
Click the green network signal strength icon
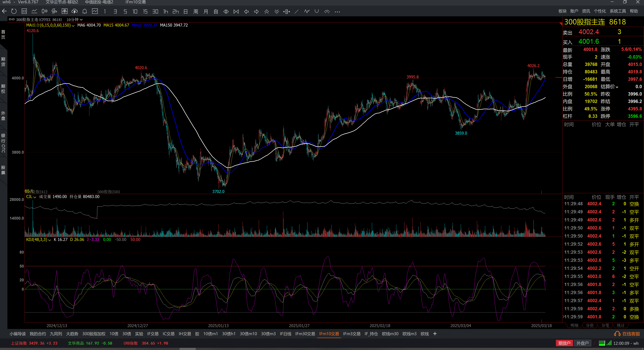609,343
